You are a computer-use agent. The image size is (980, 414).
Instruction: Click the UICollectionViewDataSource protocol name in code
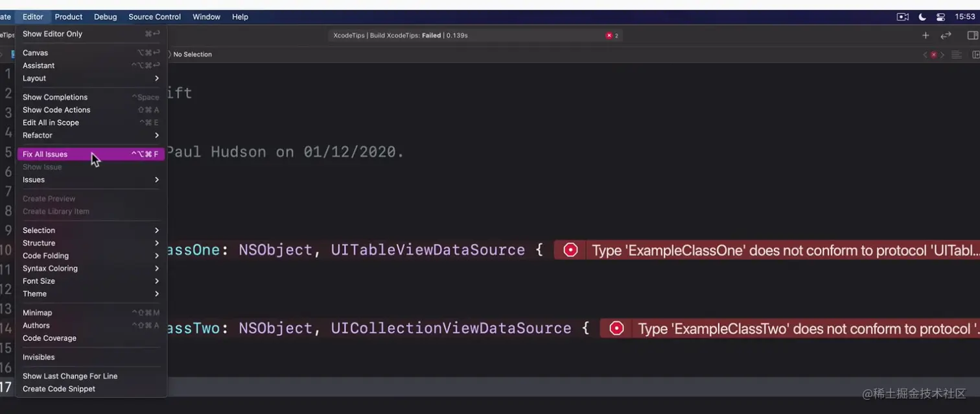451,328
